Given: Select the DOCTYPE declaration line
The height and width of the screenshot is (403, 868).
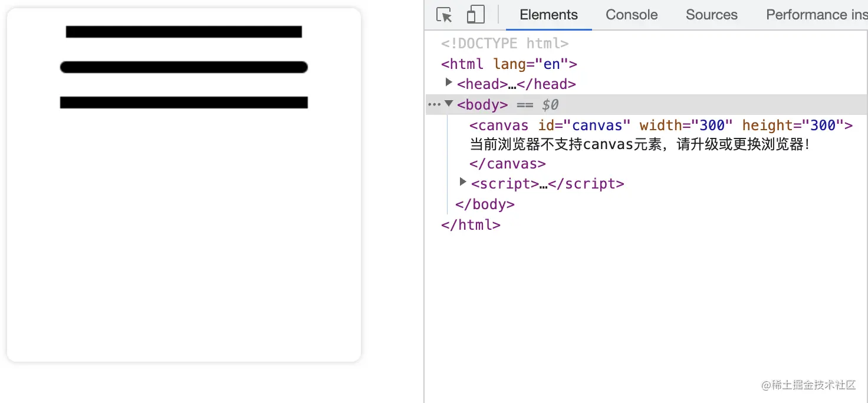Looking at the screenshot, I should click(504, 42).
